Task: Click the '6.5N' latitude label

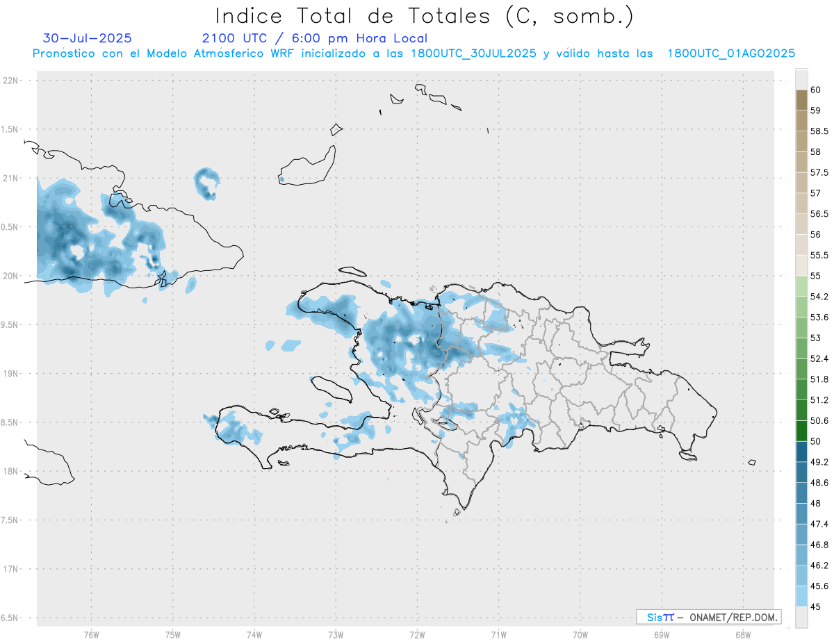Action: 10,618
